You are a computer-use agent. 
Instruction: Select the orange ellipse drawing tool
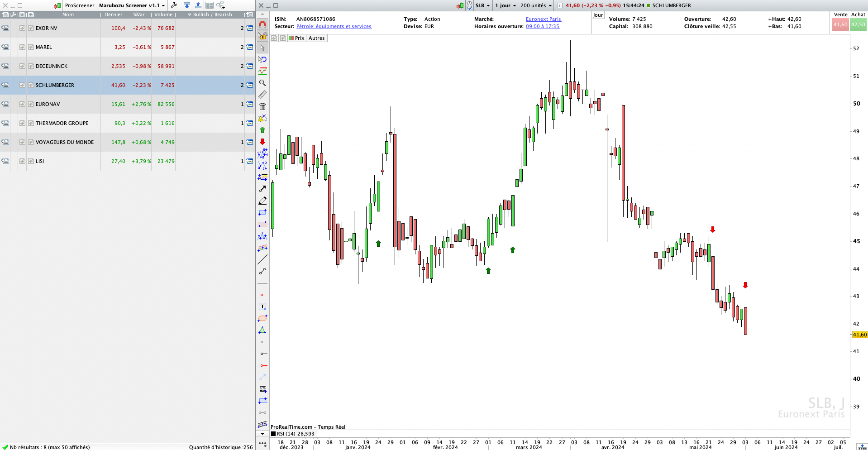pos(262,318)
